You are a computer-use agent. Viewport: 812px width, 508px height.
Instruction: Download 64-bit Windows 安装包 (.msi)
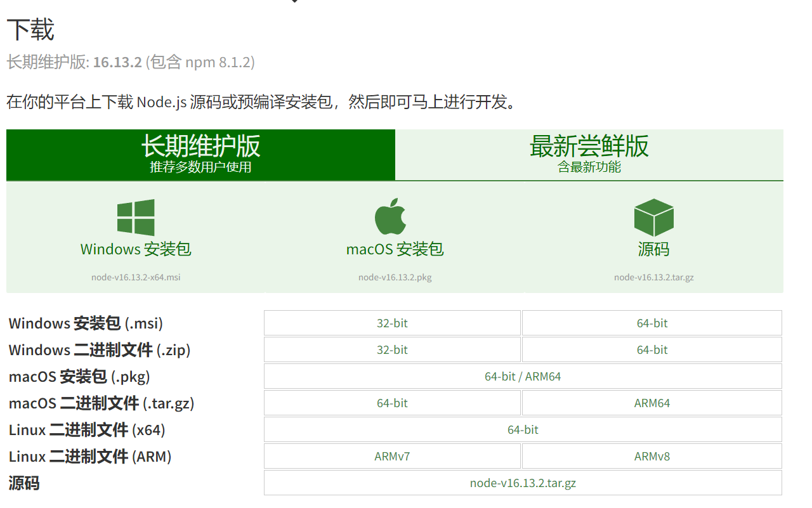[x=652, y=323]
